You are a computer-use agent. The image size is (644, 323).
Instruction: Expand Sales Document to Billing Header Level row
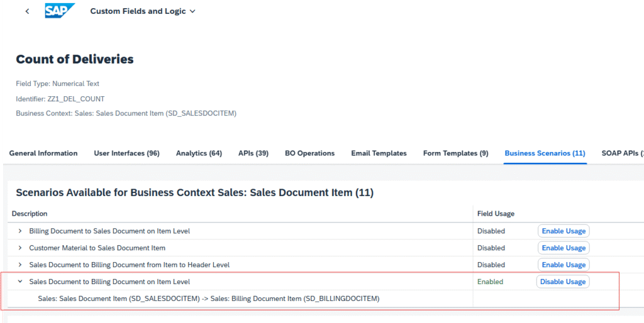pos(21,265)
